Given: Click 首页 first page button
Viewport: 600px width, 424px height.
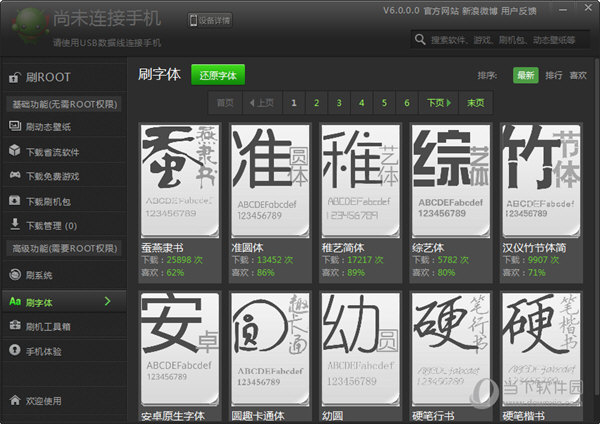Looking at the screenshot, I should (x=225, y=103).
